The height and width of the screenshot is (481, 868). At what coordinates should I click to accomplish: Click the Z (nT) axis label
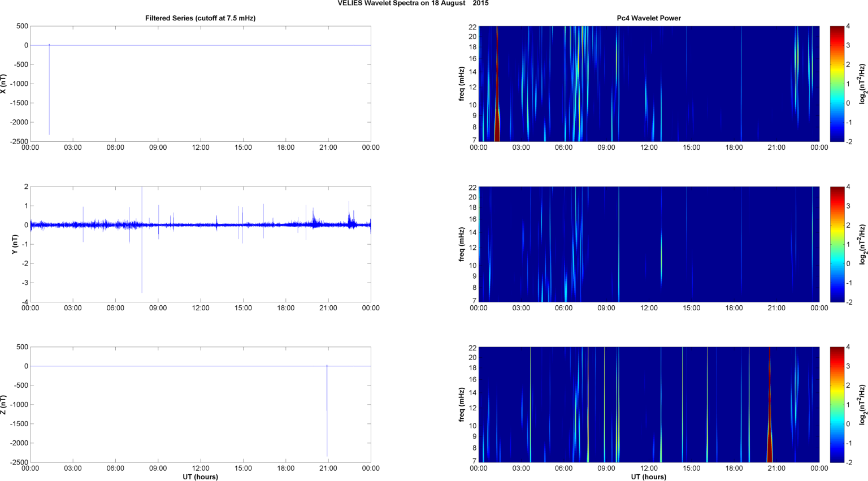(x=4, y=405)
